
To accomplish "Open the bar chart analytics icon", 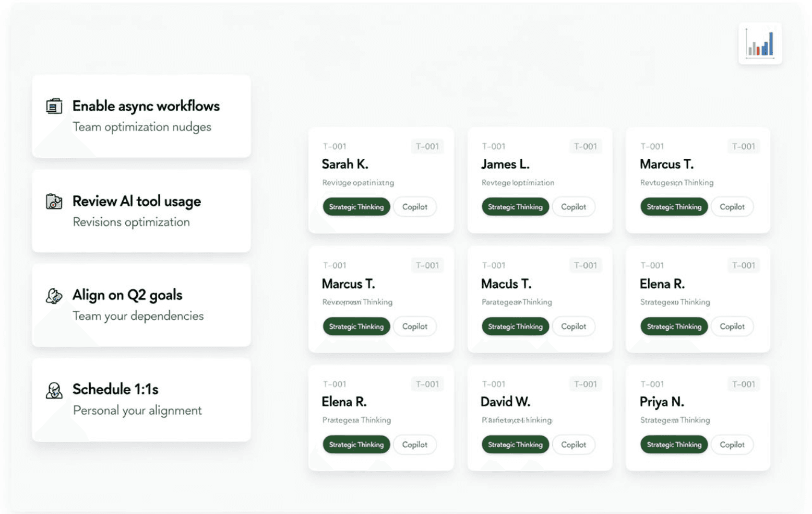I will tap(760, 44).
